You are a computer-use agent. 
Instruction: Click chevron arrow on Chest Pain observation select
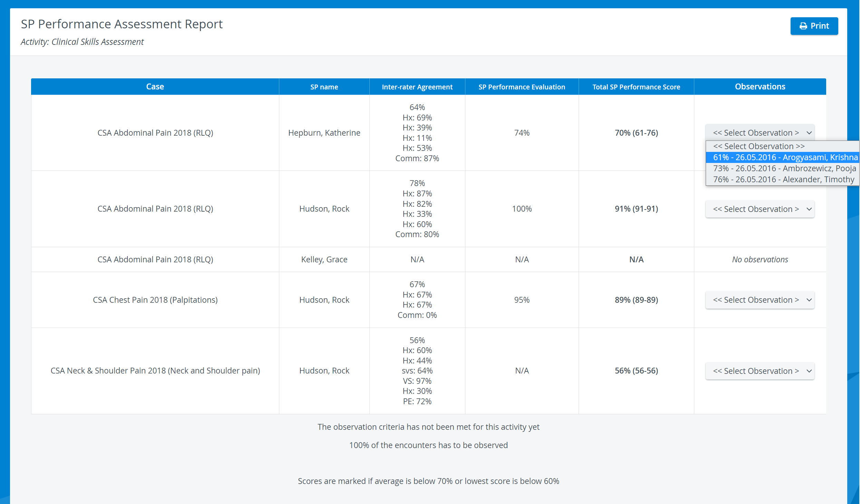(809, 300)
